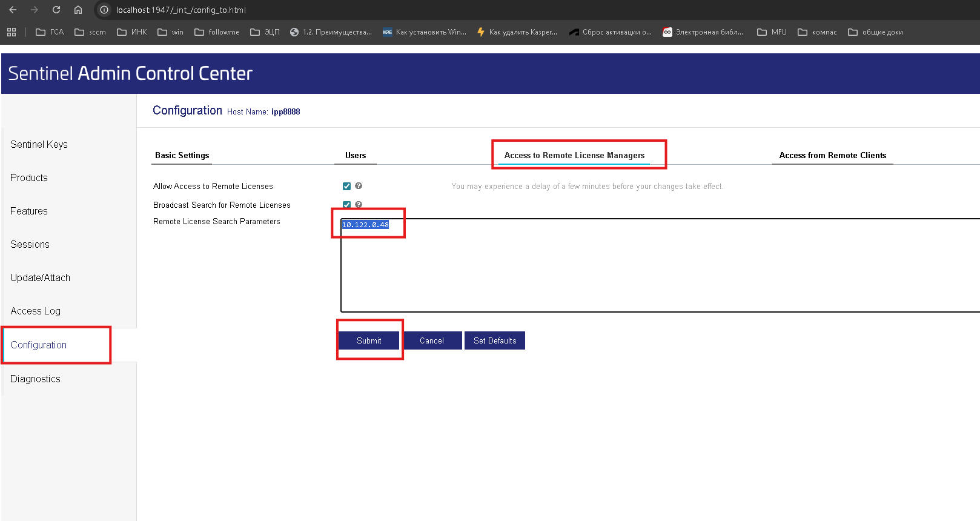Go to the browser home icon

click(x=78, y=10)
